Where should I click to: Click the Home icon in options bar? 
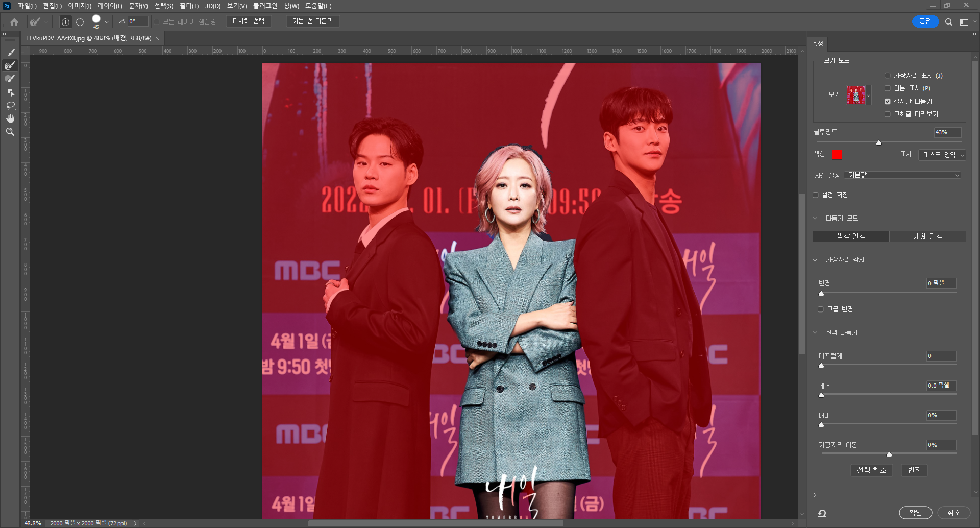pos(14,22)
